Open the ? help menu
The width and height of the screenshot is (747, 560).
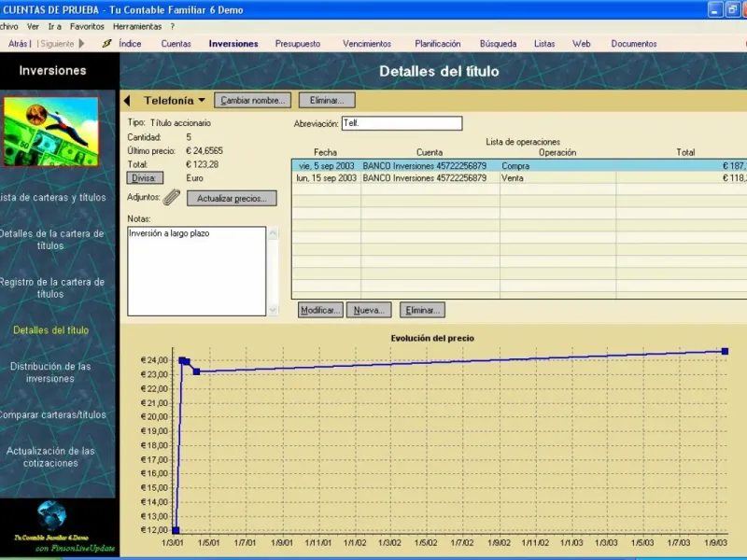[173, 27]
